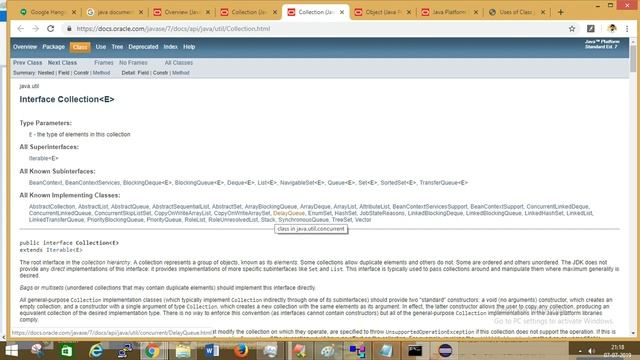The image size is (640, 360).
Task: Switch to No Frames view
Action: point(133,63)
